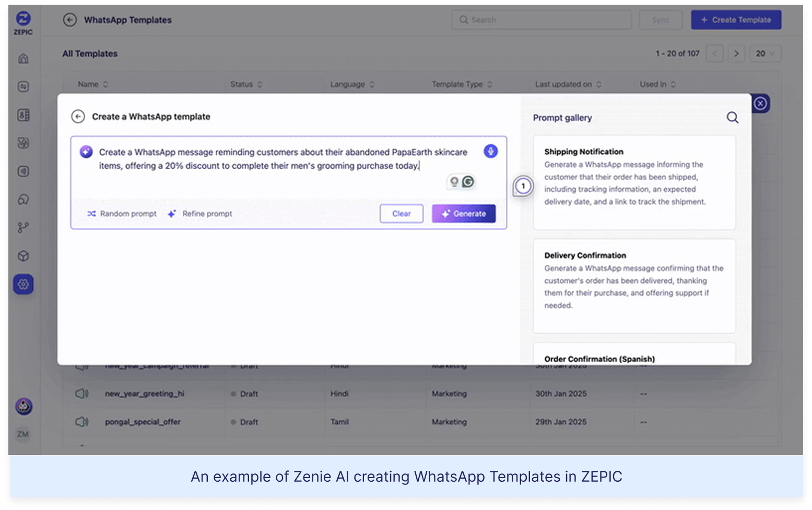
Task: Click the Grammarly icon in prompt box
Action: click(x=468, y=182)
